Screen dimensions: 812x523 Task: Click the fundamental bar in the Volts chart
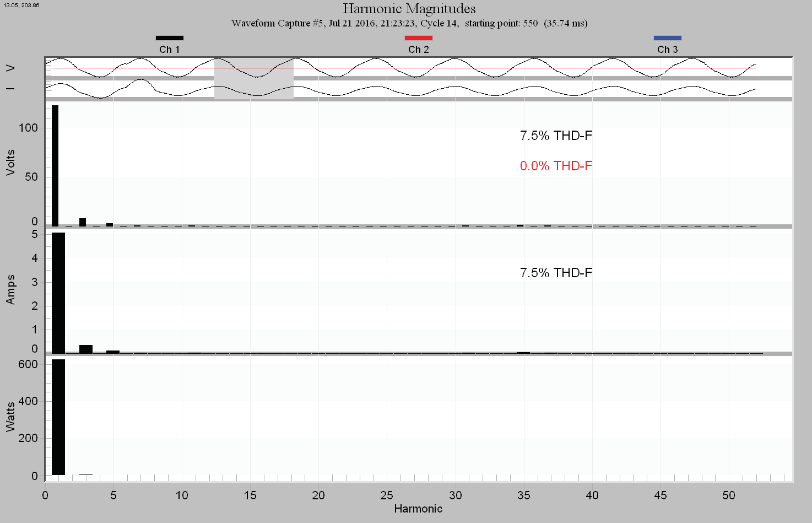[x=55, y=165]
